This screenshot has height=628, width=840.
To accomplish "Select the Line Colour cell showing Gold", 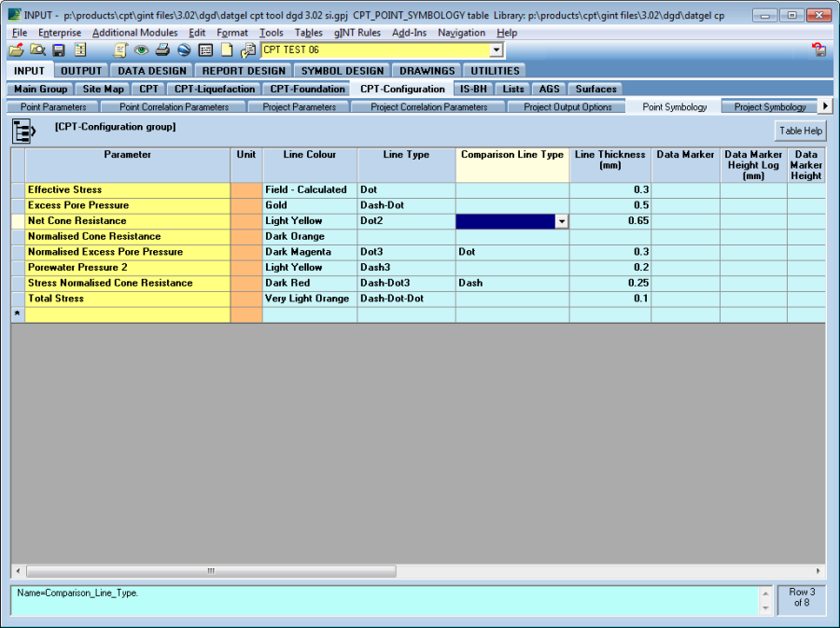I will 309,205.
